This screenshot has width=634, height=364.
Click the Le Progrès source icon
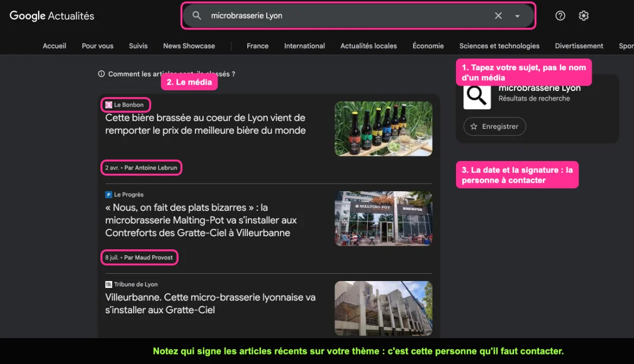click(109, 194)
